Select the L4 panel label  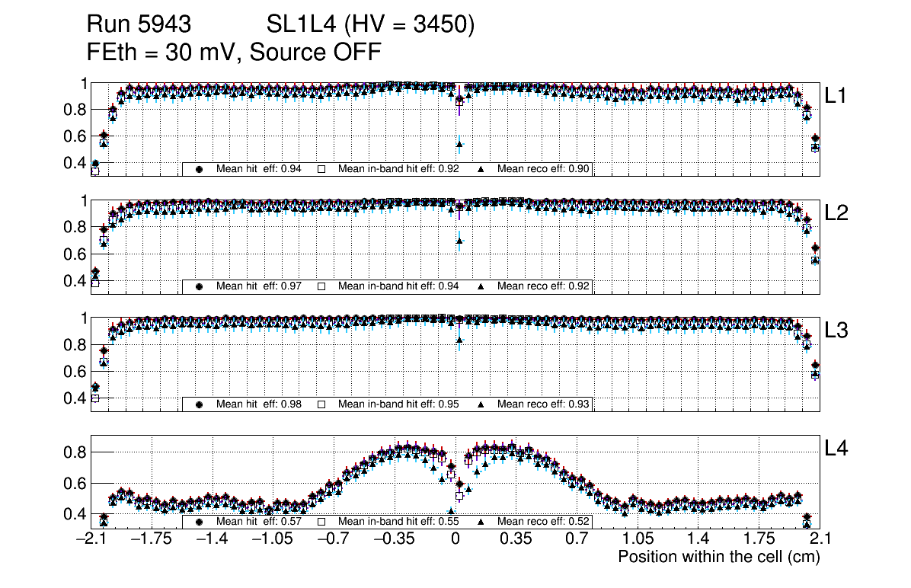pos(836,449)
